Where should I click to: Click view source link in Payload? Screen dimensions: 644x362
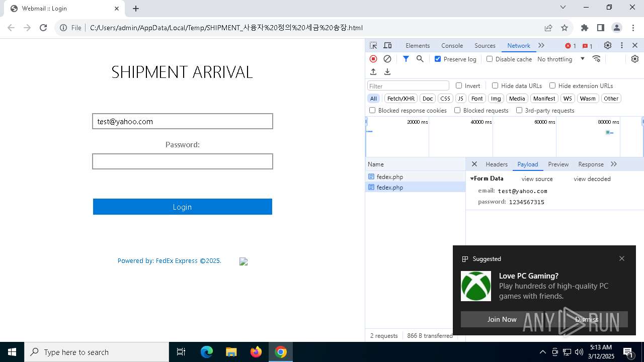(537, 179)
